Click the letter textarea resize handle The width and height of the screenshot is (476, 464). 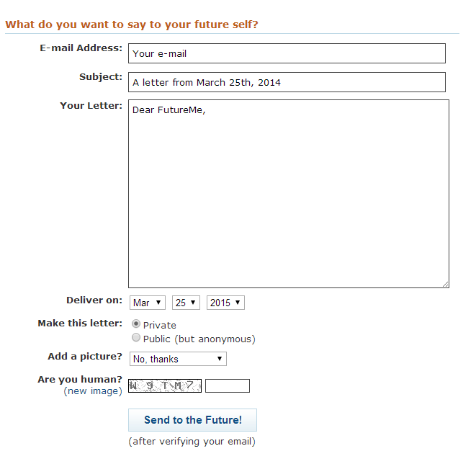click(x=445, y=284)
